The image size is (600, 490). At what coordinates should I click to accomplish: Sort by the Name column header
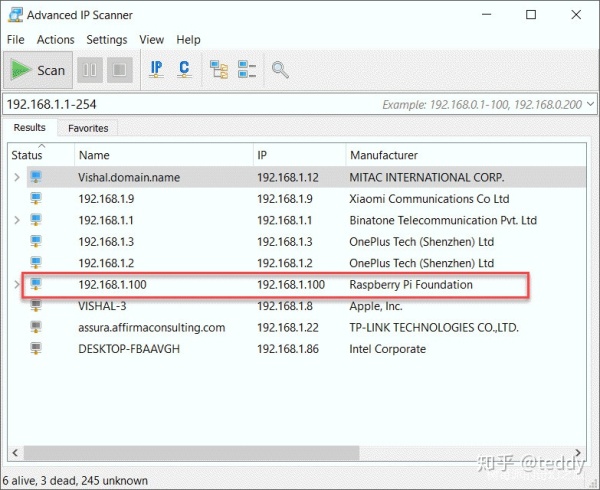pos(164,155)
